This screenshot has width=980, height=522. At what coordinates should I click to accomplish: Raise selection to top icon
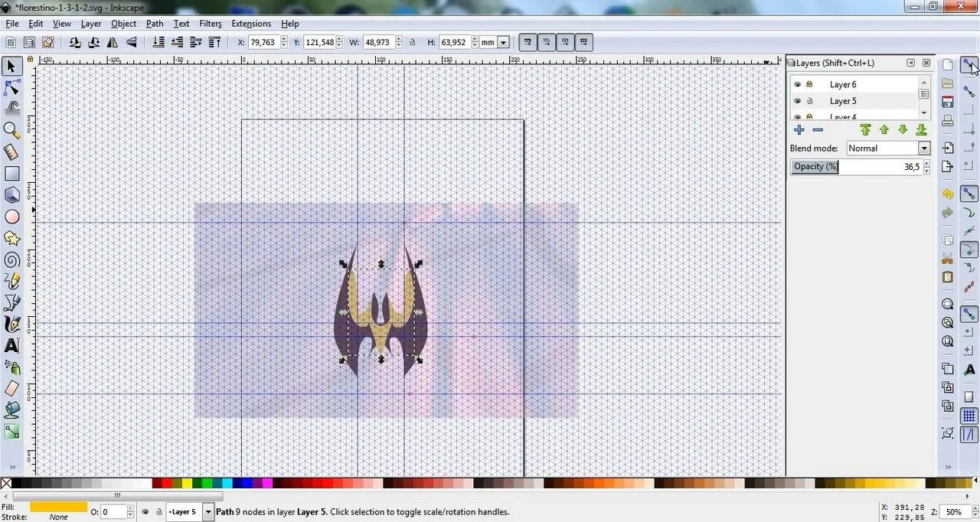[214, 43]
